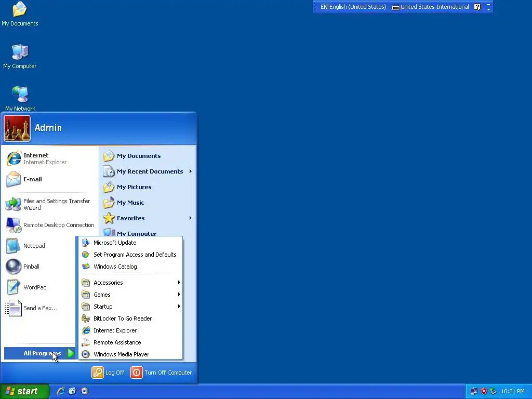Open the E-mail envelope icon

click(14, 179)
